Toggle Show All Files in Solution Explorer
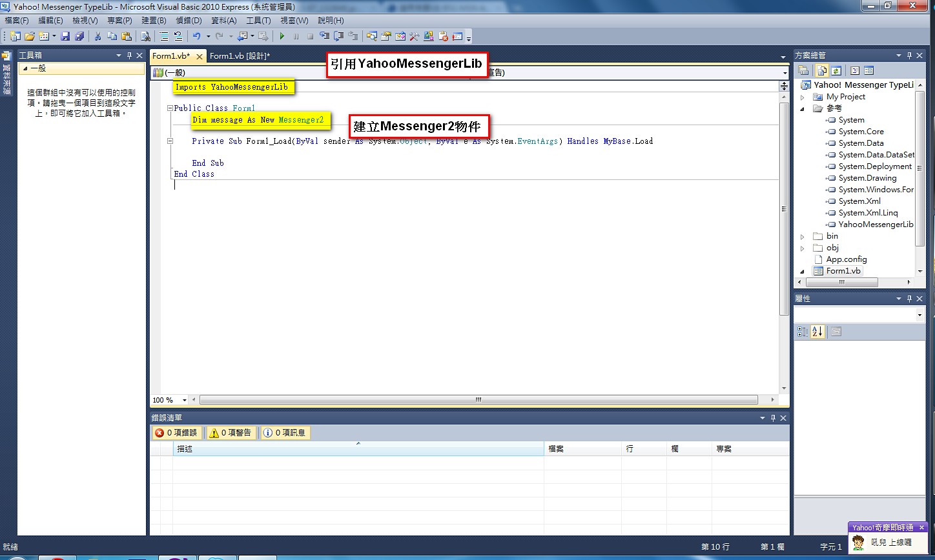The width and height of the screenshot is (935, 560). point(822,71)
